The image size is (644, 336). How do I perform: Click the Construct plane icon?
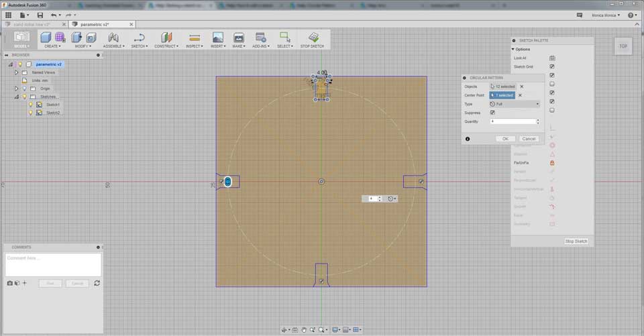166,38
